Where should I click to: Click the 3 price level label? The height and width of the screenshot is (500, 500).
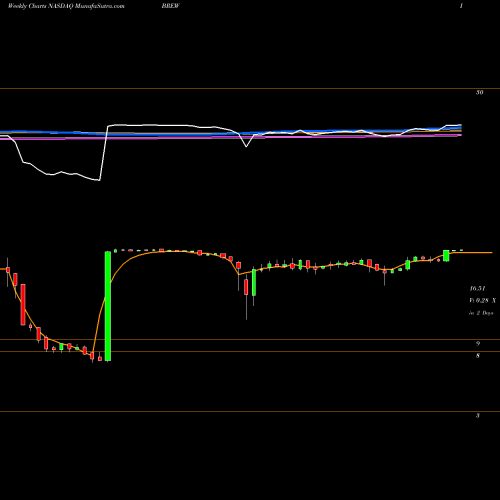(x=478, y=416)
